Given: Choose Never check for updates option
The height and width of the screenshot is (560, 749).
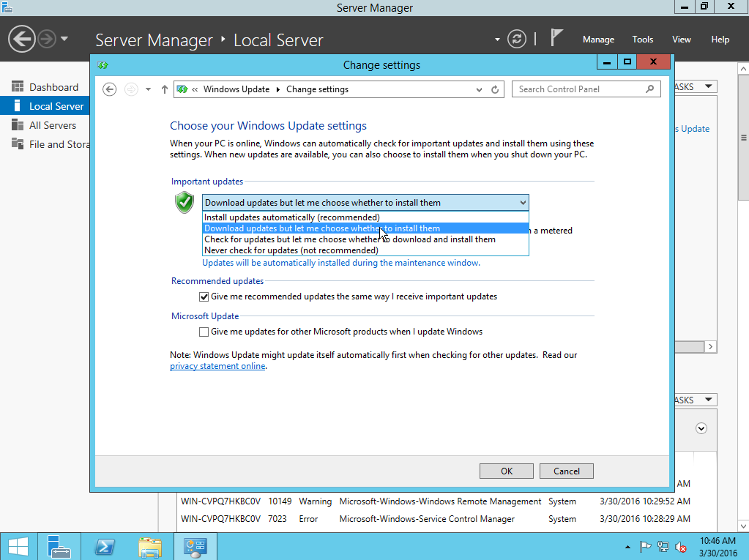Looking at the screenshot, I should pos(365,250).
